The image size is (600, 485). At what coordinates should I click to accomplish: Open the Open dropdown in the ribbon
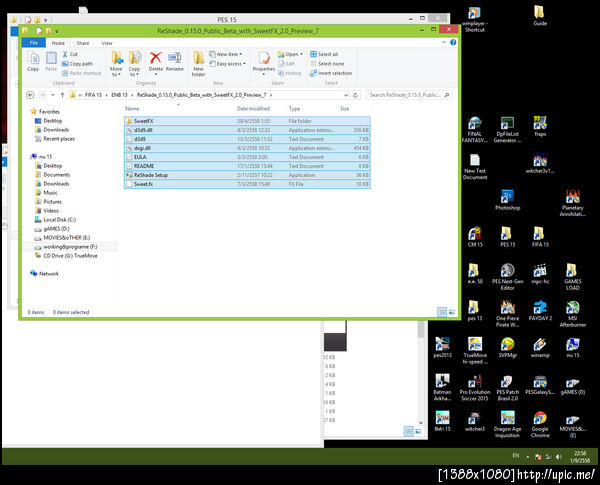click(x=290, y=54)
